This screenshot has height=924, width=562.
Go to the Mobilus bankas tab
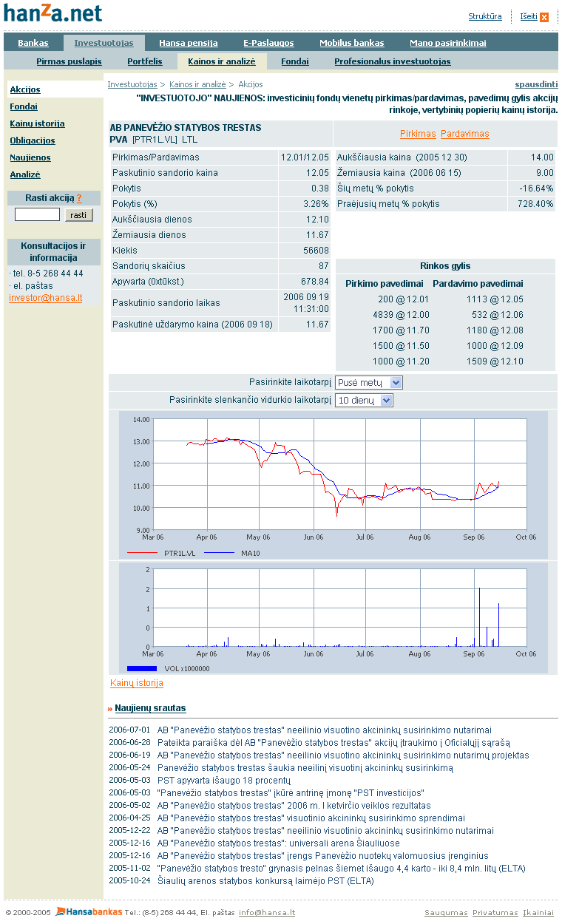click(x=352, y=43)
